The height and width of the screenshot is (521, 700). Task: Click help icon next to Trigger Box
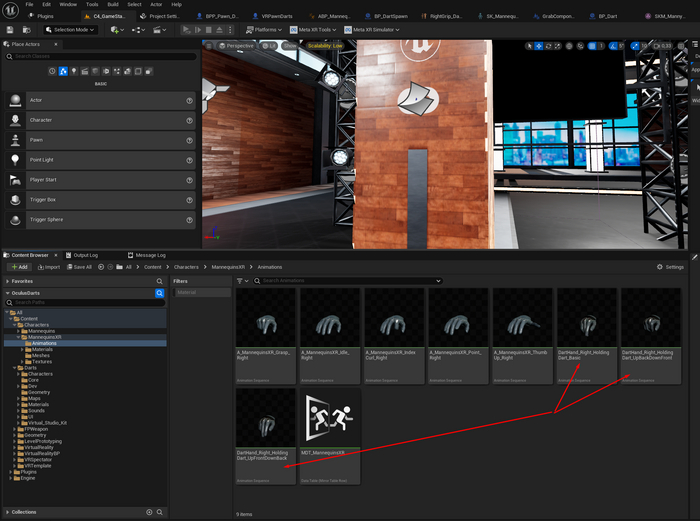coord(189,200)
